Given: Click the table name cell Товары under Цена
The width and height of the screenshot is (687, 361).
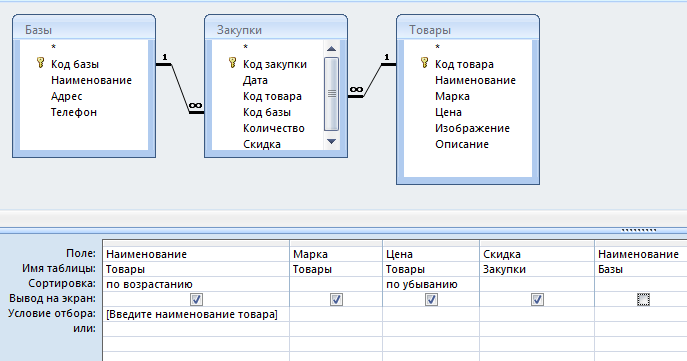Looking at the screenshot, I should point(431,269).
